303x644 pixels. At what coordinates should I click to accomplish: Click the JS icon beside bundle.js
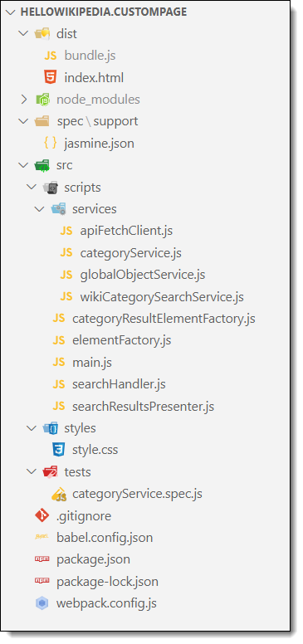(x=50, y=56)
